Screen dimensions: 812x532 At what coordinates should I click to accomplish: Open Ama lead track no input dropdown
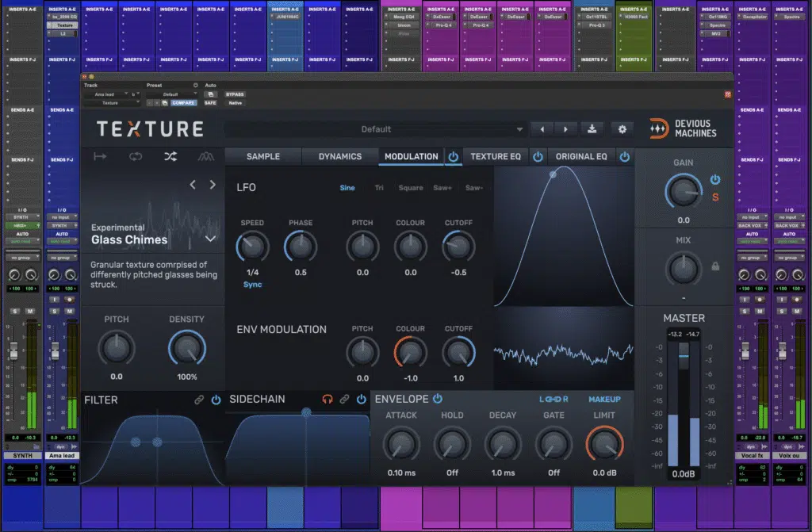click(62, 217)
